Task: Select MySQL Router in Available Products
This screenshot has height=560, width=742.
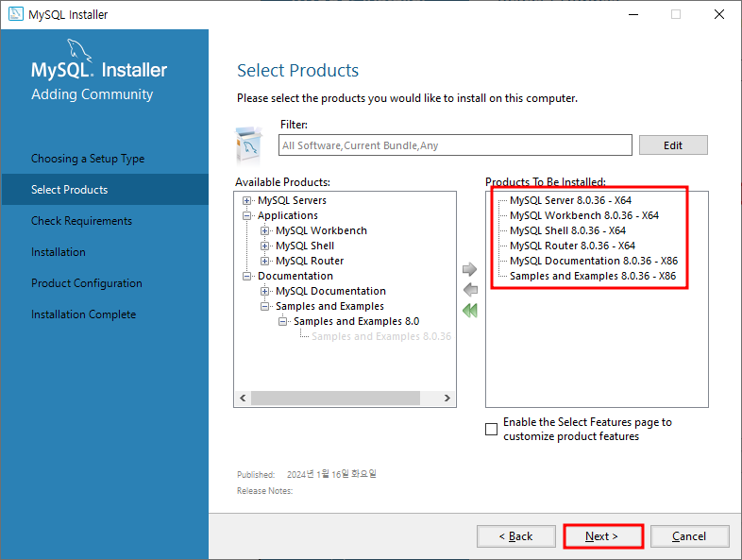Action: point(310,262)
